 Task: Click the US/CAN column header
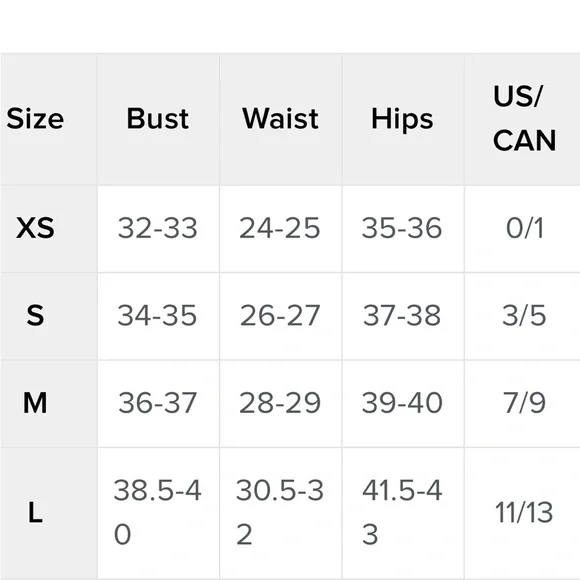point(525,118)
